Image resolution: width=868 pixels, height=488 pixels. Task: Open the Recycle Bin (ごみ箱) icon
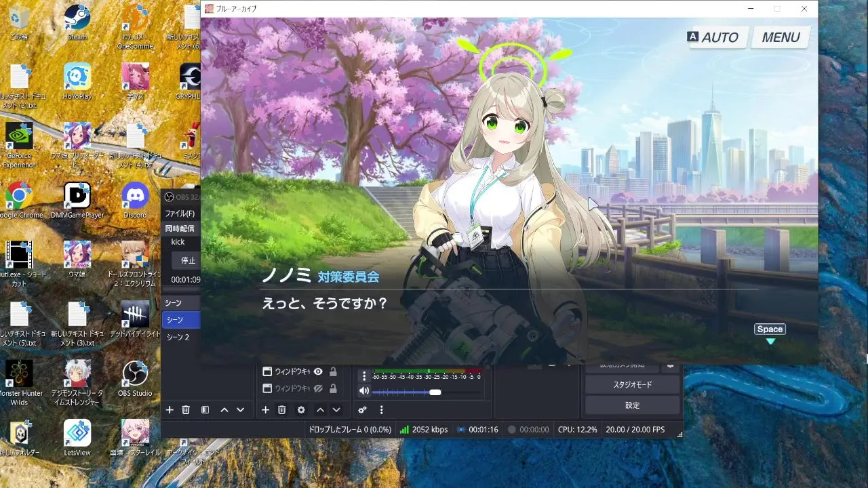click(19, 22)
